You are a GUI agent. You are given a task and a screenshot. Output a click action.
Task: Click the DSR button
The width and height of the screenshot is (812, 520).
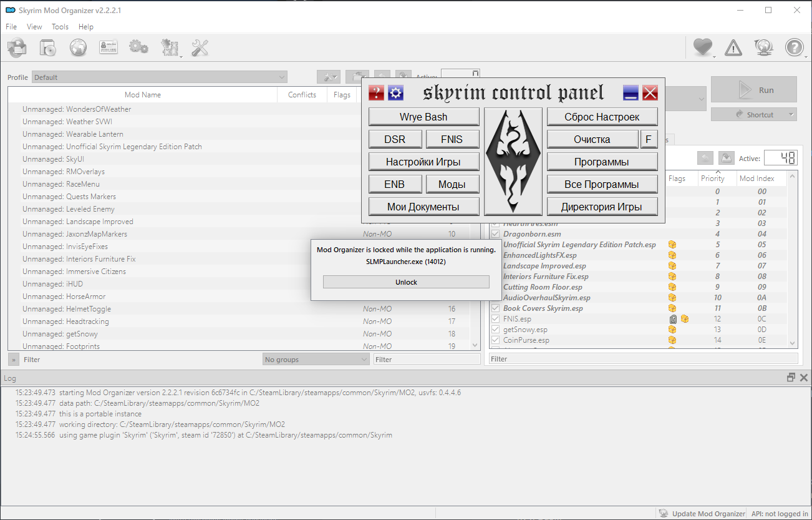point(395,139)
